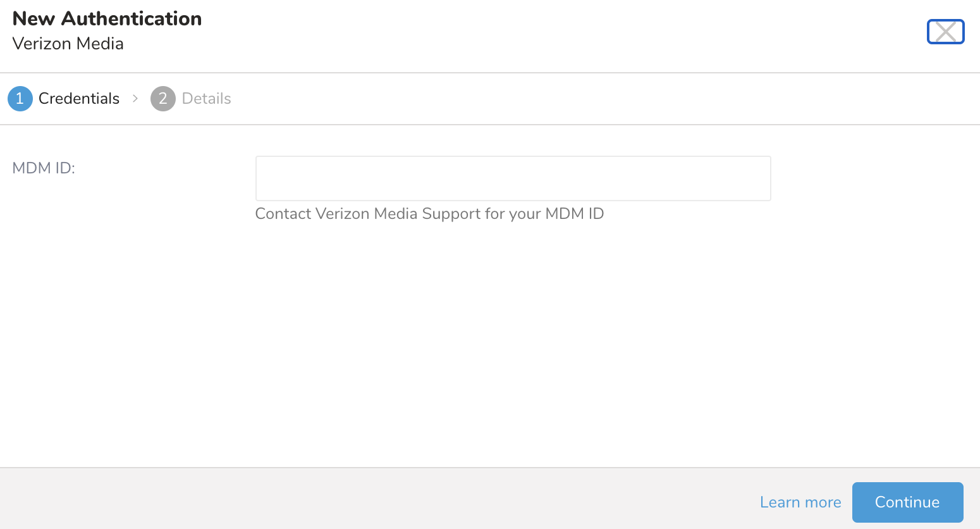Click the New Authentication heading

tap(107, 19)
